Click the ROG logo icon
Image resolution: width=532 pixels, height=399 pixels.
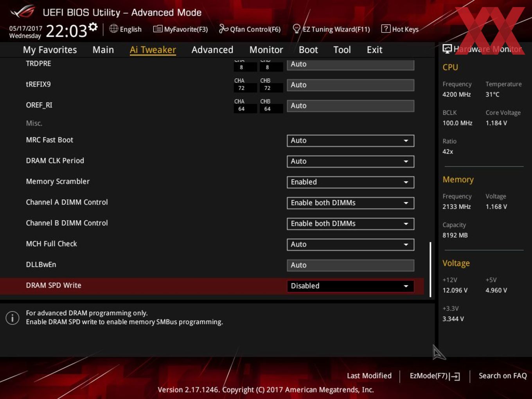(x=22, y=12)
